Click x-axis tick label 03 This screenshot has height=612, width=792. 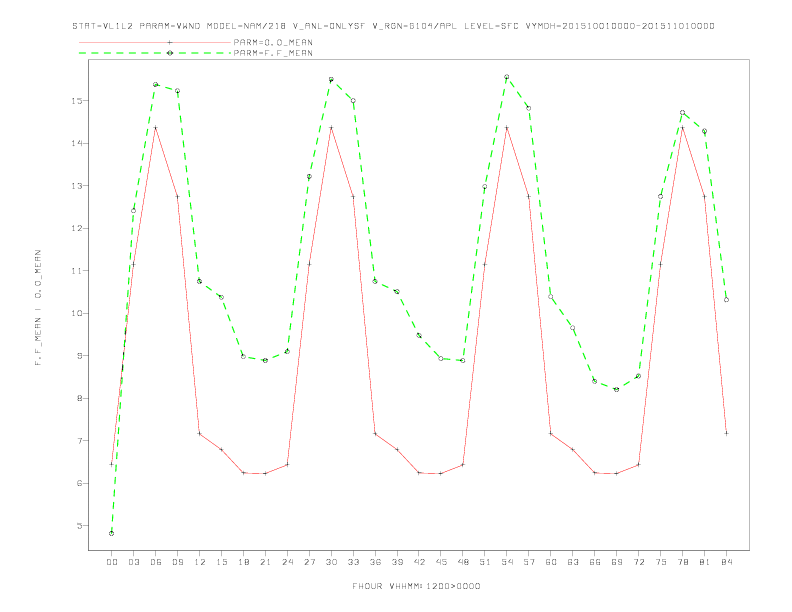coord(133,562)
